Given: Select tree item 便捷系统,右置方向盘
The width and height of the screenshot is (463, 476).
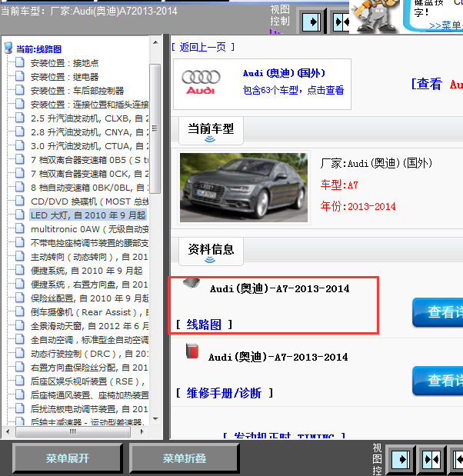Looking at the screenshot, I should pyautogui.click(x=89, y=285).
